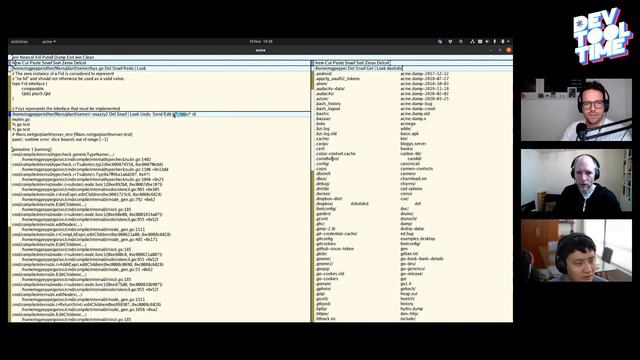Image resolution: width=640 pixels, height=360 pixels.
Task: Click .git-credential-cache/ in directory listing
Action: [336, 233]
